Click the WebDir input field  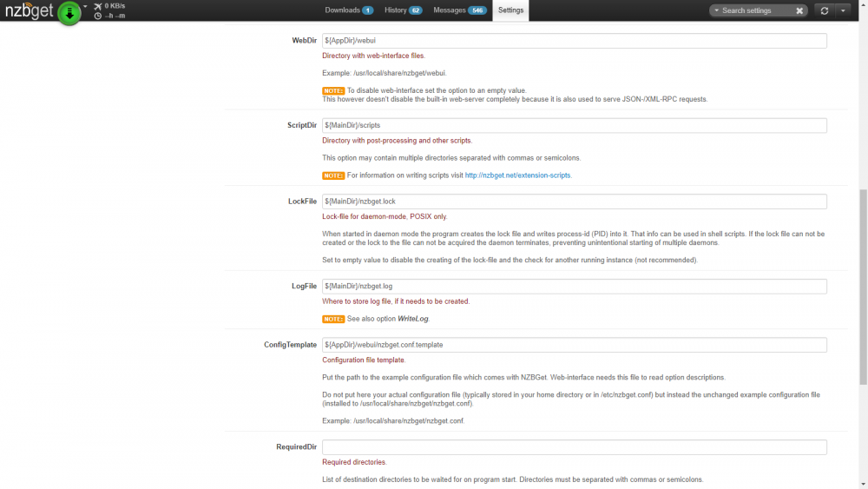[x=574, y=41]
